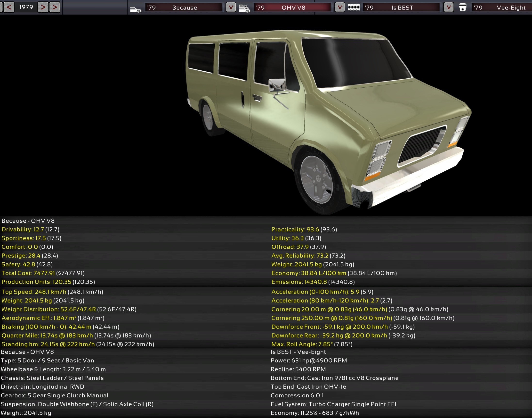
Task: Open the Is BEST engine family dropdown
Action: [x=448, y=7]
